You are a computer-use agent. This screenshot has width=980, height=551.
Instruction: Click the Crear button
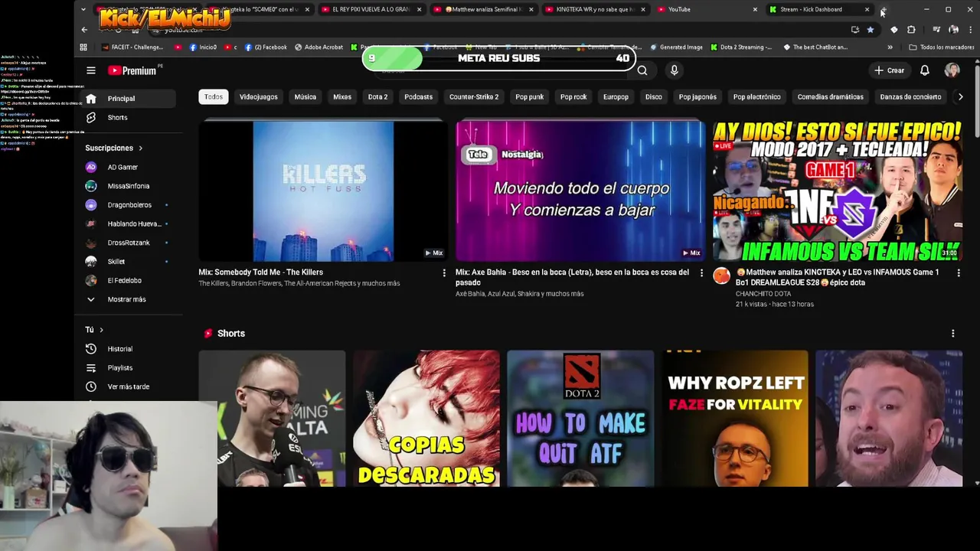(x=890, y=70)
